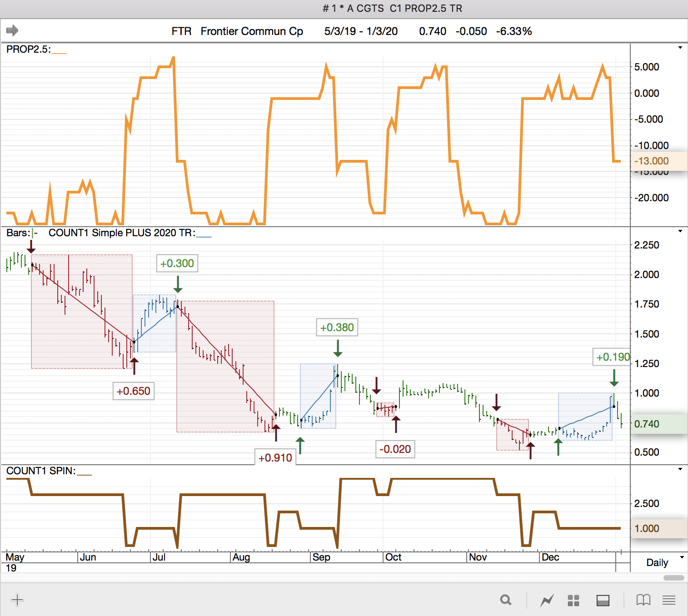Click the list lines icon in bottom bar
Viewport: 688px width, 616px height.
pyautogui.click(x=669, y=600)
